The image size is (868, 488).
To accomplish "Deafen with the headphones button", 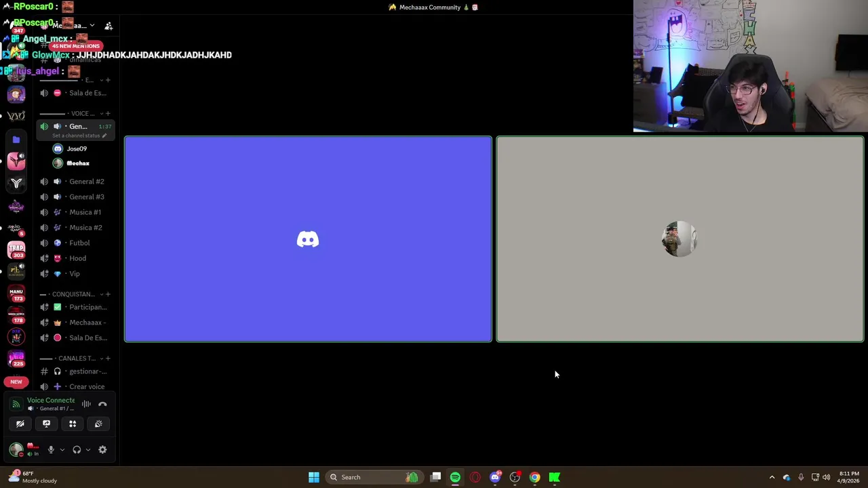I will pos(77,449).
